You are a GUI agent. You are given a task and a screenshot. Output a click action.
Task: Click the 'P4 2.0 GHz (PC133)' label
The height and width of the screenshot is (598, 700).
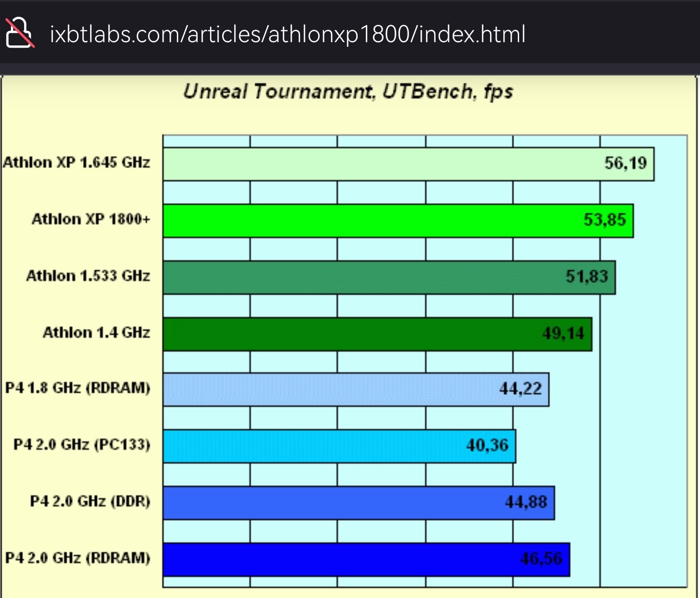click(82, 444)
